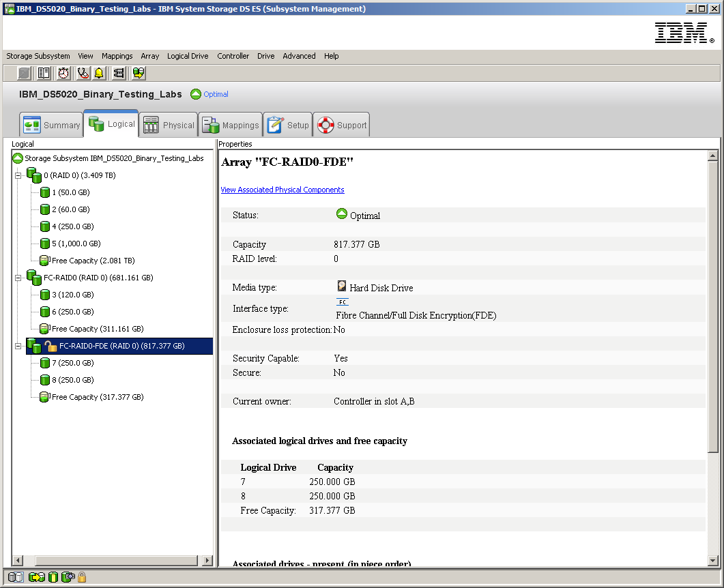724x588 pixels.
Task: Open View Associated Physical Components link
Action: 282,190
